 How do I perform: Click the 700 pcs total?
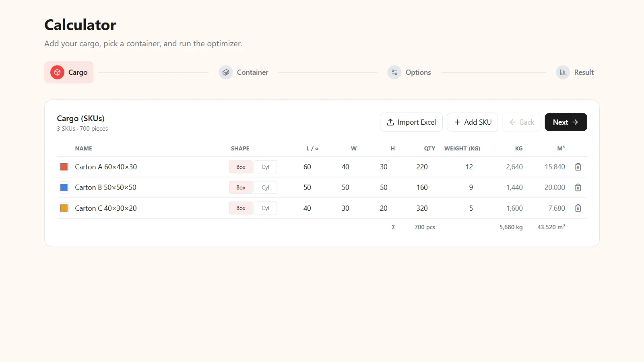425,227
